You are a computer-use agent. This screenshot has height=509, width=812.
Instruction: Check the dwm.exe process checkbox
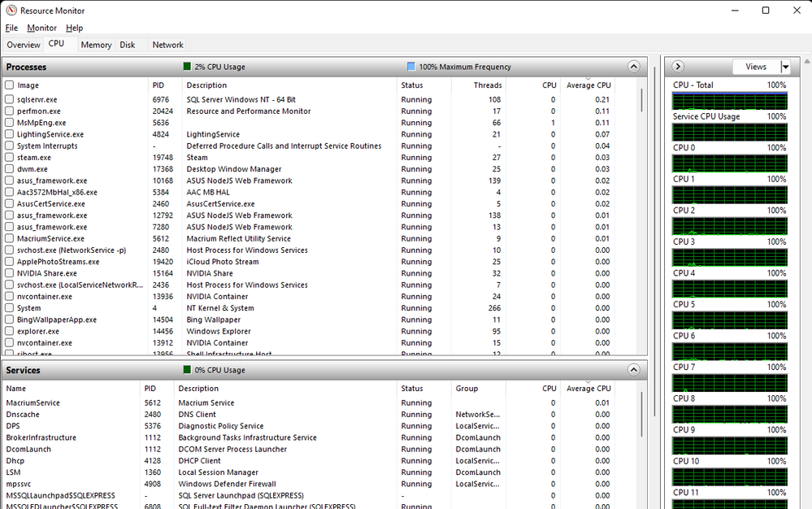tap(9, 169)
